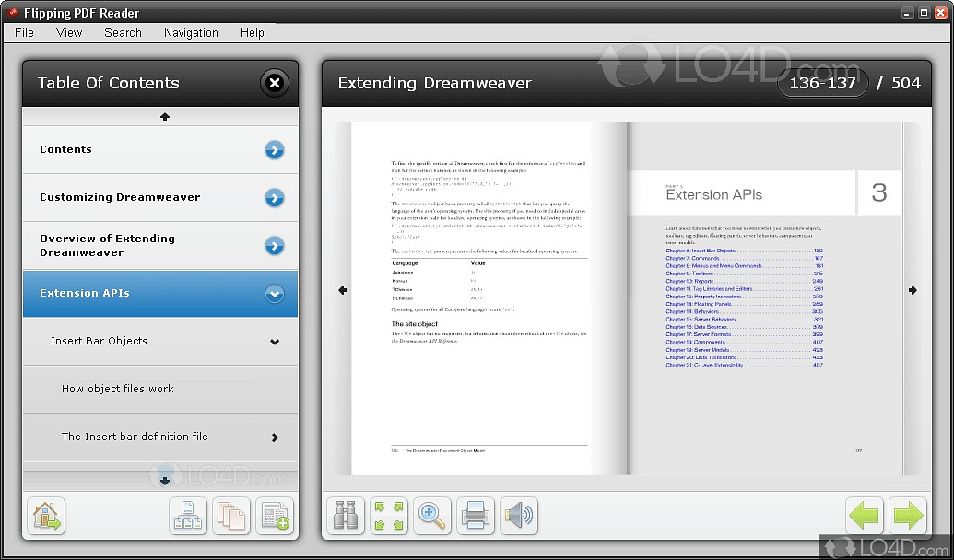The image size is (954, 560).
Task: Add a new document
Action: click(275, 516)
